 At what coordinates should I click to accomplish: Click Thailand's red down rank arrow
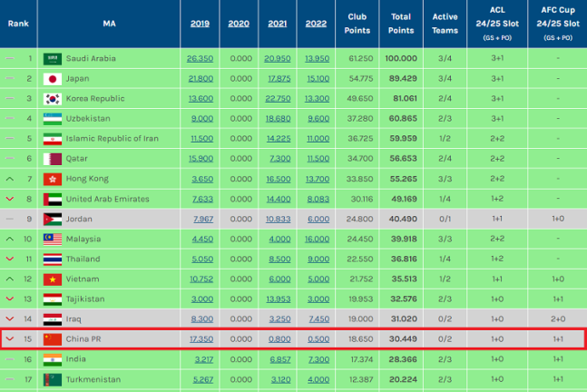tap(10, 259)
